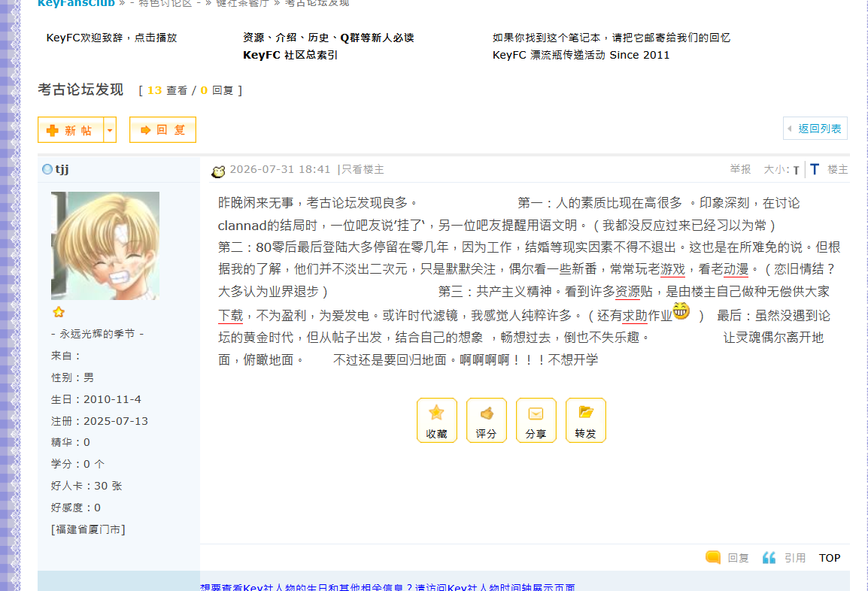Reply via bottom 回复 speech bubble link
This screenshot has width=868, height=591.
point(727,558)
